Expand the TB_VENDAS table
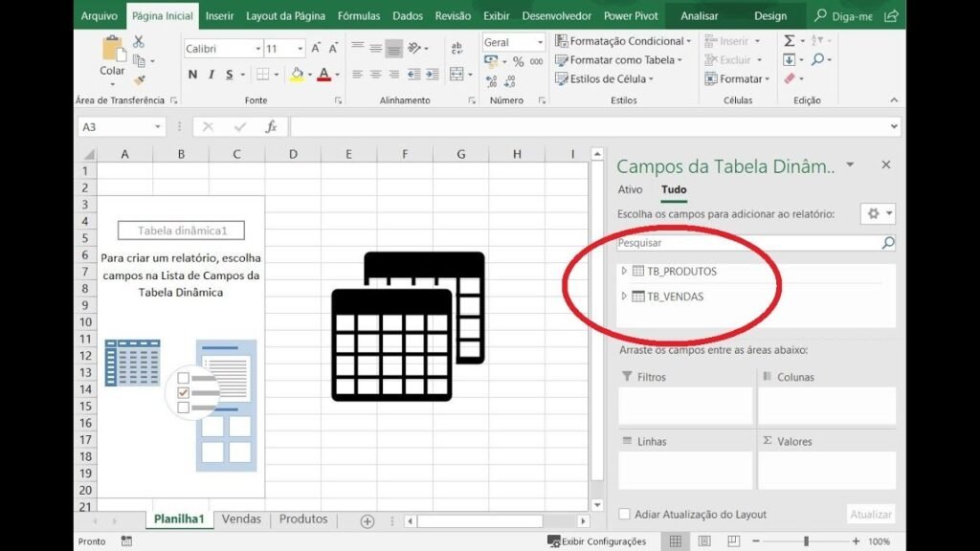 click(x=627, y=297)
